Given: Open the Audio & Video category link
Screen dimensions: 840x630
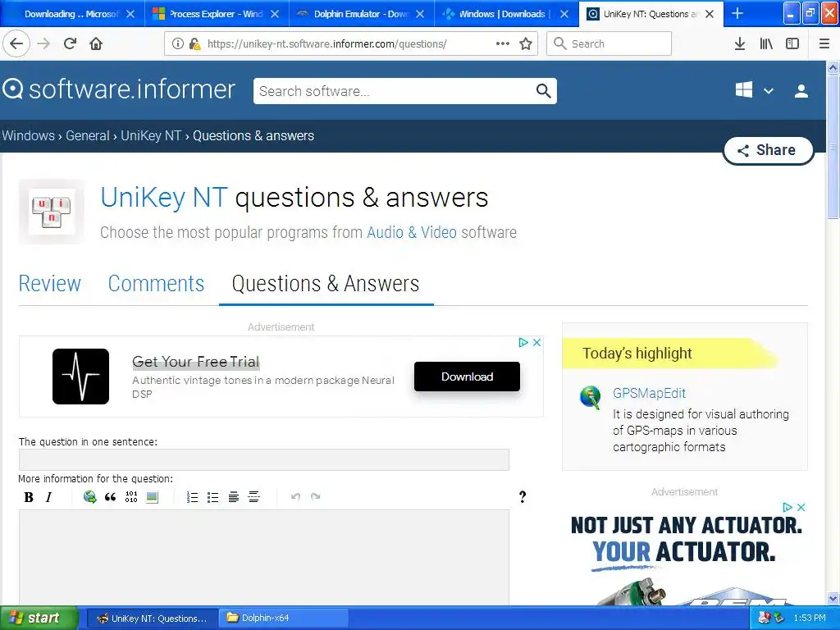Looking at the screenshot, I should pos(412,232).
